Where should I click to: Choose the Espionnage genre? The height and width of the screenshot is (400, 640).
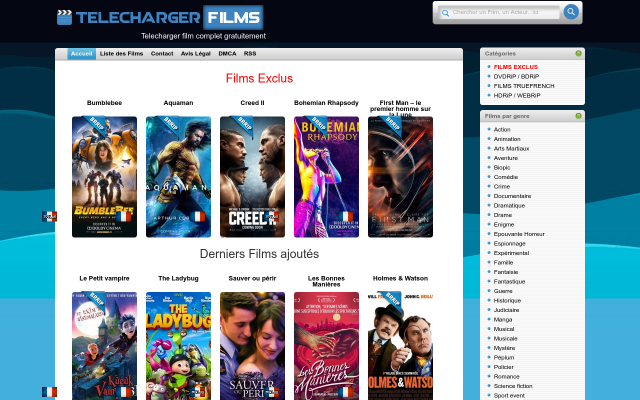[x=509, y=244]
